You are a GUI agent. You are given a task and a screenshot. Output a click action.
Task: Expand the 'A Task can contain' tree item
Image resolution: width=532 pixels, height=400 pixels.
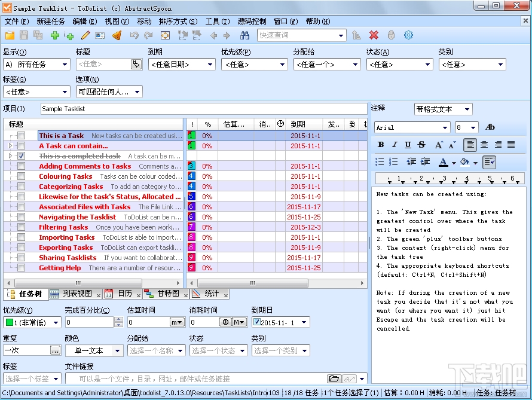click(10, 146)
